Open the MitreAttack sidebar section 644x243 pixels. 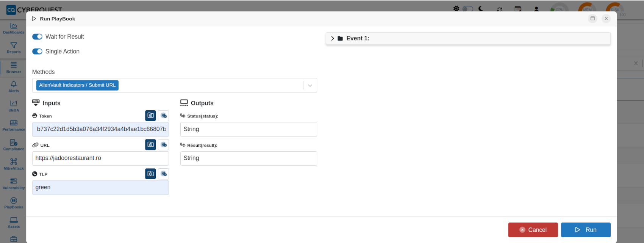pos(14,165)
